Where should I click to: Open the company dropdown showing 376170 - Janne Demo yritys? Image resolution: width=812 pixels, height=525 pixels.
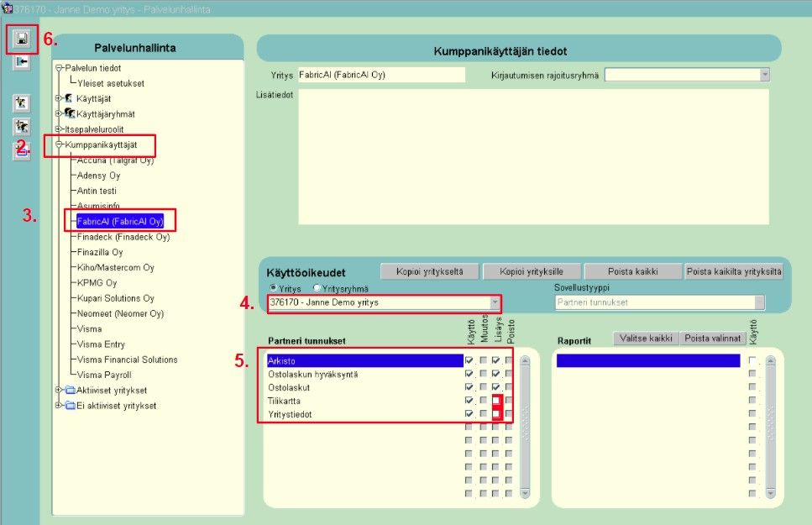495,302
